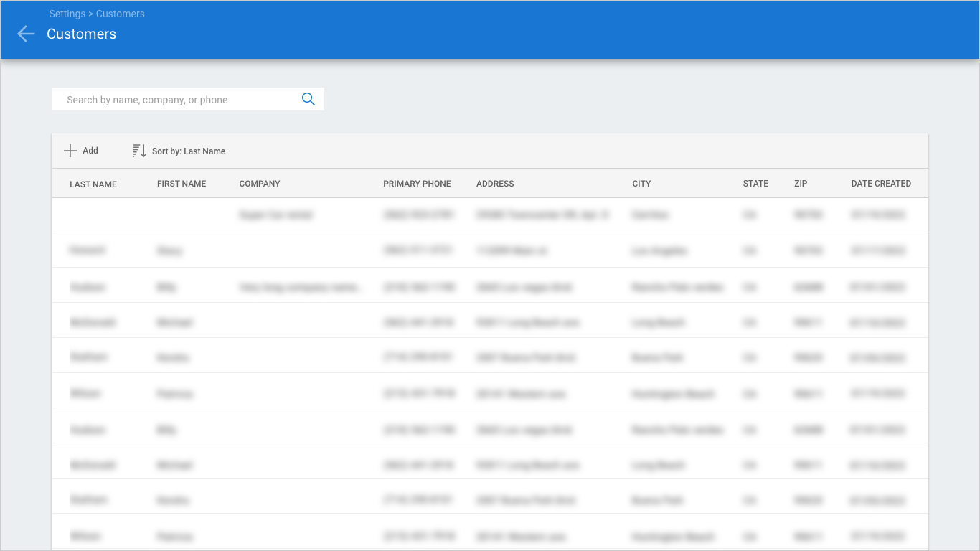This screenshot has width=980, height=551.
Task: Add a new customer
Action: tap(81, 151)
